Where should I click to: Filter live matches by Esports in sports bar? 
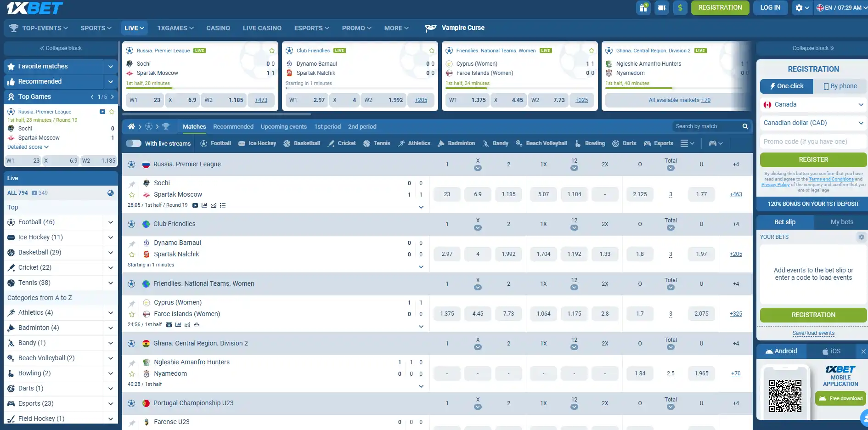tap(659, 143)
